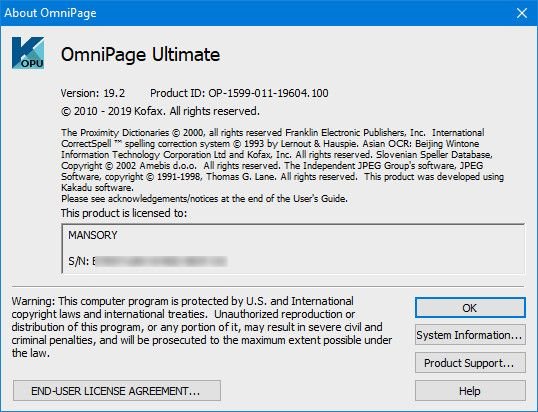Click 'This product is licensed to:' label
This screenshot has height=412, width=538.
point(124,213)
